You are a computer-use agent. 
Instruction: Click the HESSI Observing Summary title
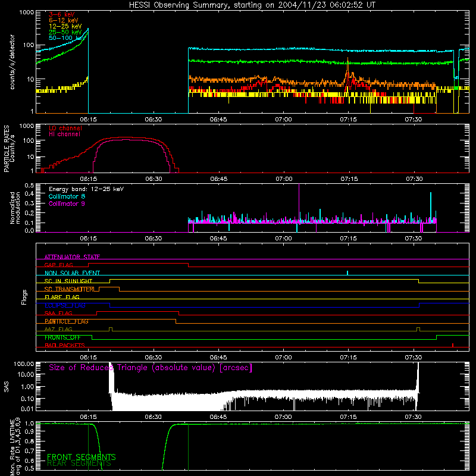click(x=252, y=5)
